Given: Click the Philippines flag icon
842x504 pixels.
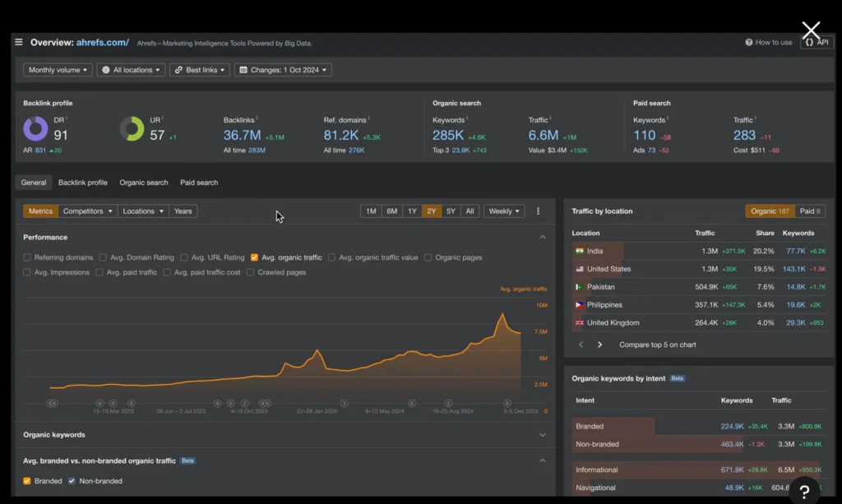Looking at the screenshot, I should [580, 305].
